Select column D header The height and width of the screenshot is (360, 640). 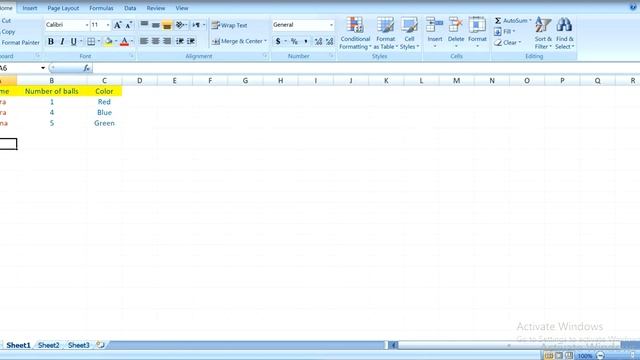140,81
